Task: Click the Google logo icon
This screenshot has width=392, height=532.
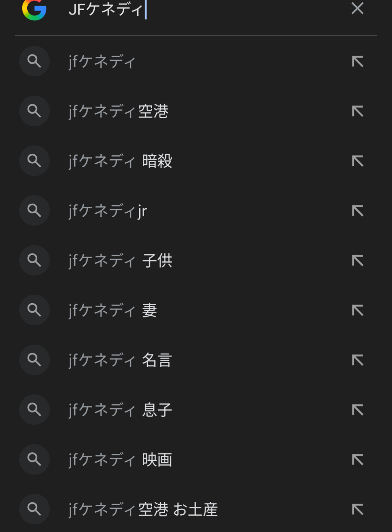Action: 34,9
